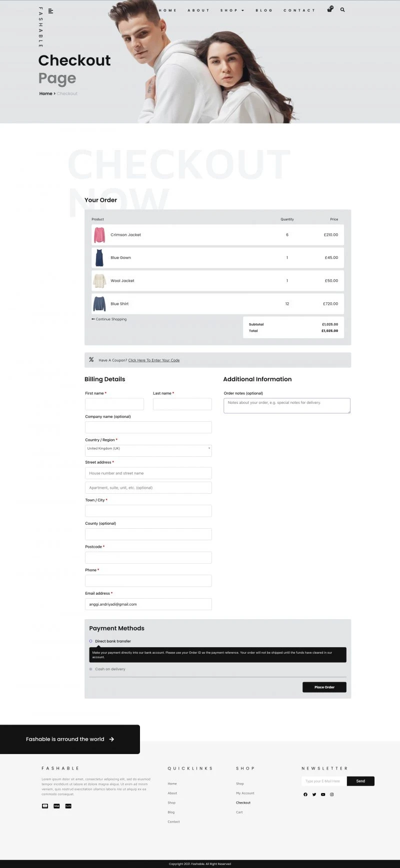Image resolution: width=400 pixels, height=868 pixels.
Task: Select Cash on delivery payment method
Action: 90,669
